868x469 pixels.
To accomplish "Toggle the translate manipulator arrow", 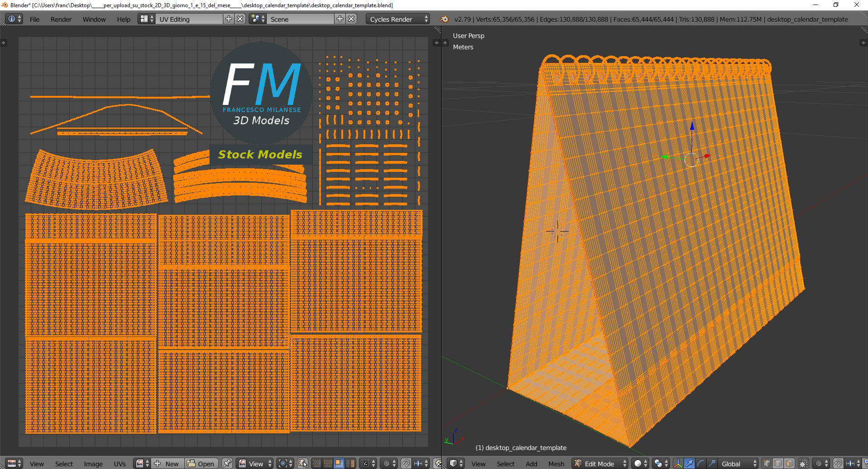I will [689, 464].
